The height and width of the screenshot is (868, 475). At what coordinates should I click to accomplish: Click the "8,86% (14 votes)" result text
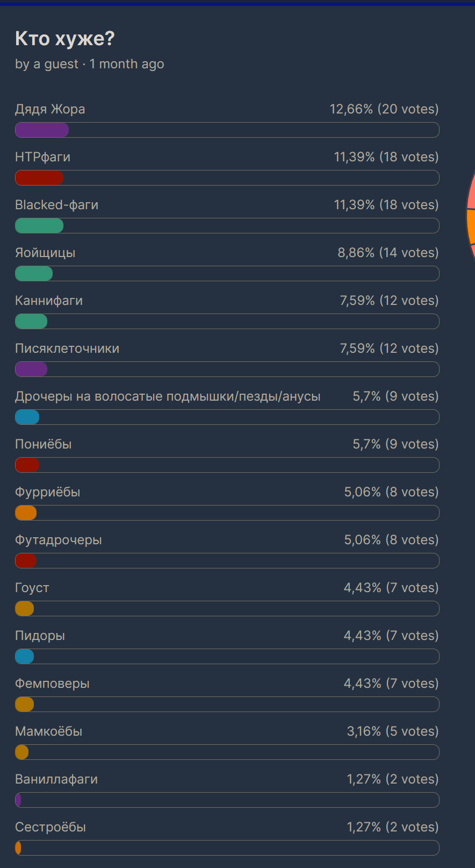tap(388, 253)
